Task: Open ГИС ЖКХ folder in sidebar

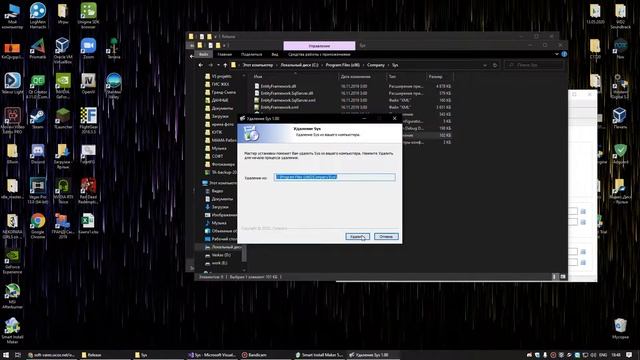Action: 220,84
